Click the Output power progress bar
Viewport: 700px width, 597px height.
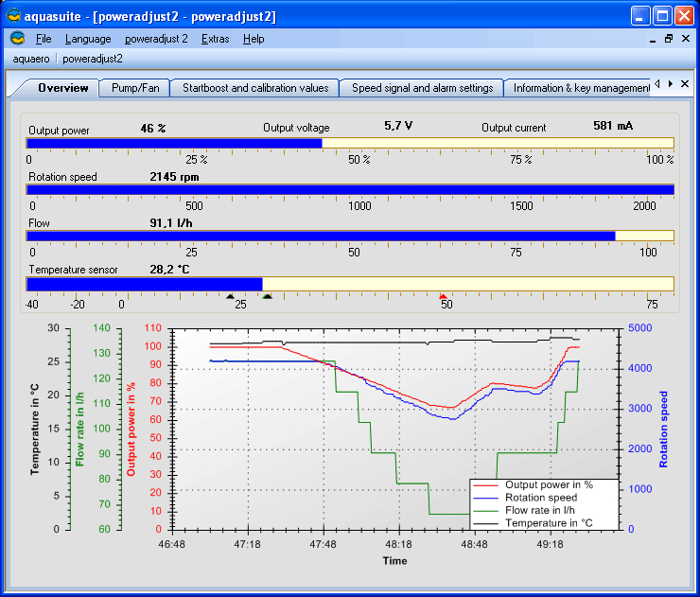[350, 143]
